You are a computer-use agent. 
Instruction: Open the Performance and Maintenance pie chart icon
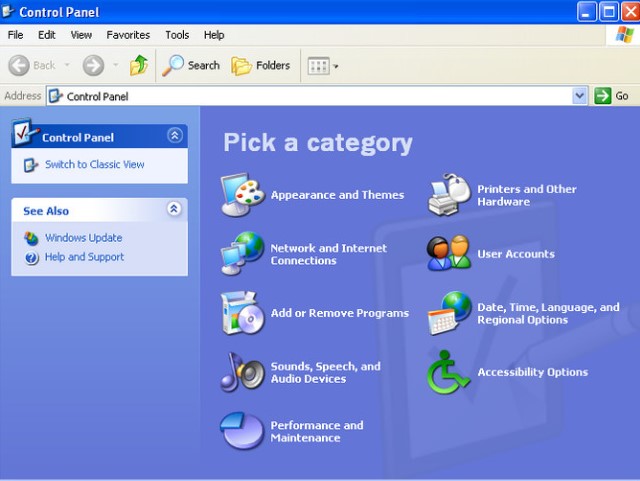coord(241,431)
